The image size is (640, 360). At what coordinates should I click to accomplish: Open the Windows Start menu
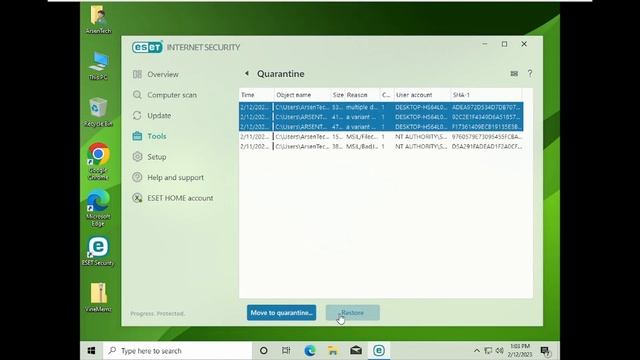coord(91,351)
